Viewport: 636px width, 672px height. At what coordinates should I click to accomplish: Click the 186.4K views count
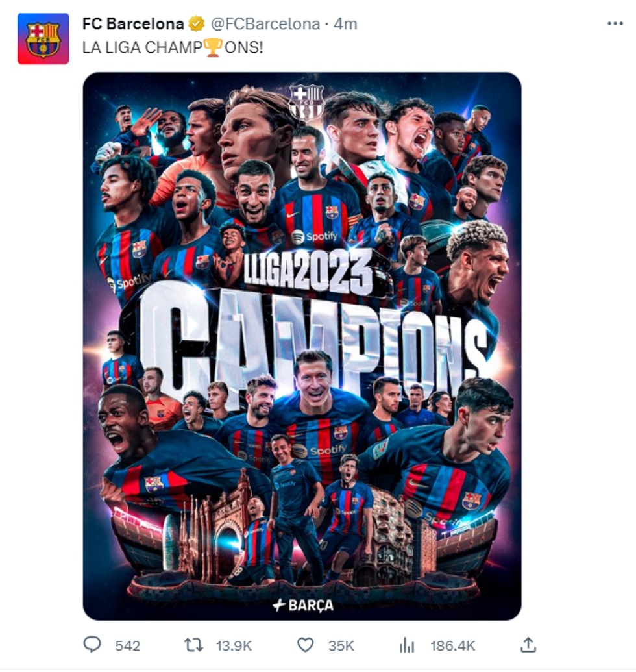pyautogui.click(x=452, y=645)
